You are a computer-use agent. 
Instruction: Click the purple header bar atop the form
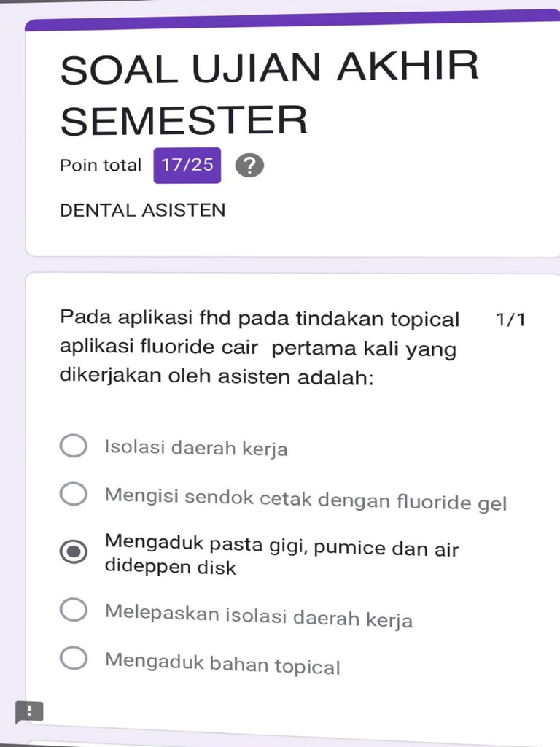[292, 22]
